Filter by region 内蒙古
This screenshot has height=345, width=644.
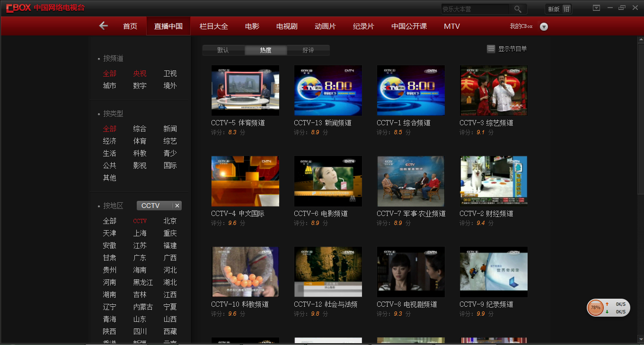click(143, 307)
